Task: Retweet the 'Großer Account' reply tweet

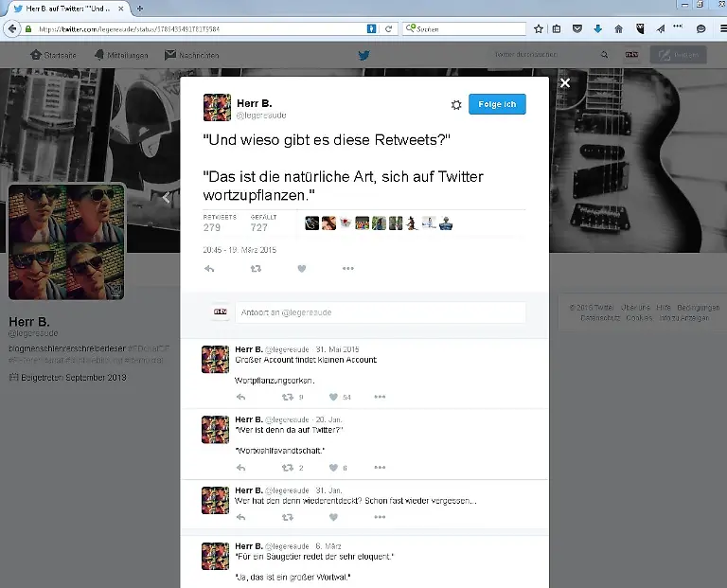Action: pos(288,397)
